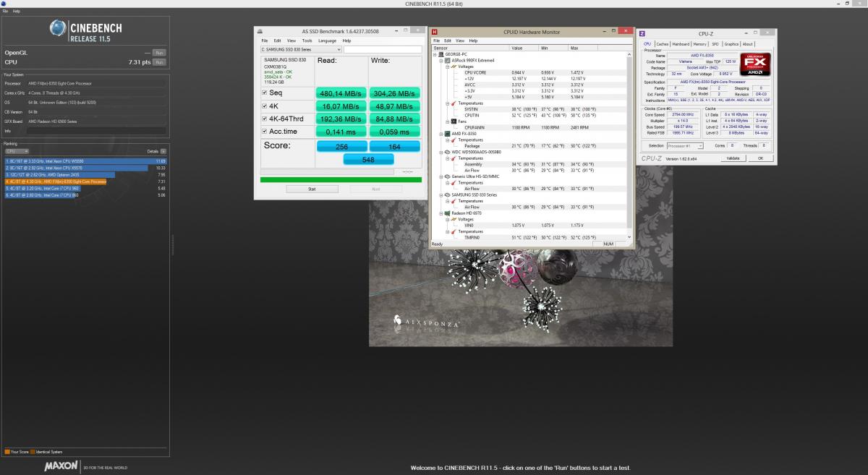The height and width of the screenshot is (475, 868).
Task: Click the ASRock Voltages lightning icon
Action: (454, 67)
